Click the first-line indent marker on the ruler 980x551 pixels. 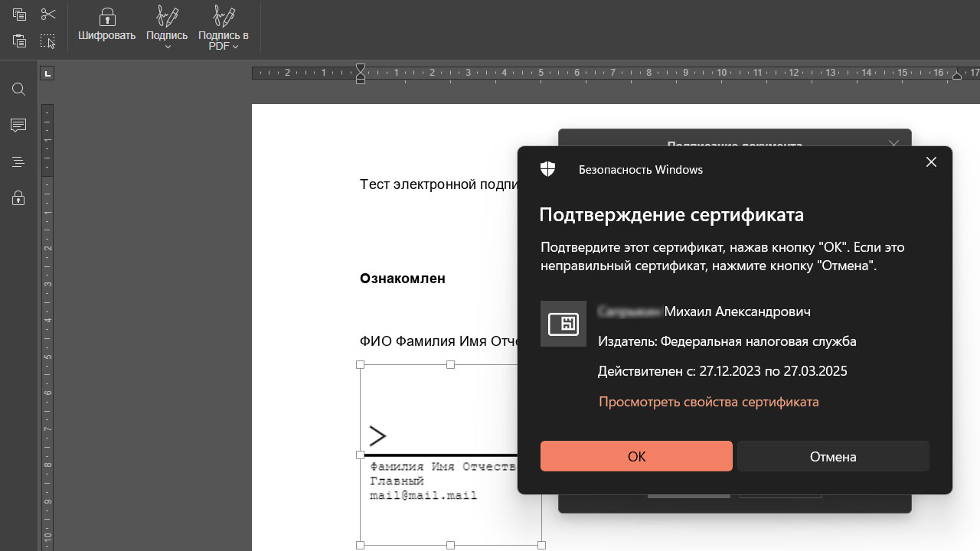pos(361,68)
